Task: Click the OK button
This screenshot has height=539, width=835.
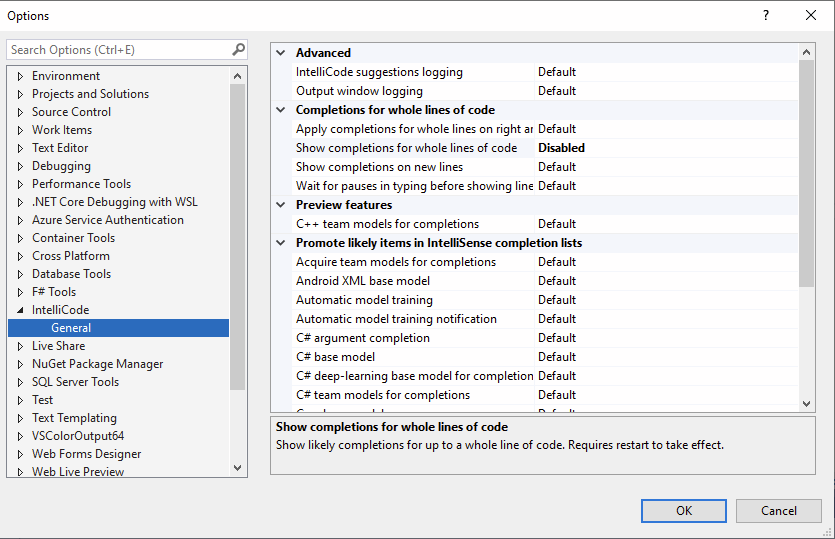Action: pyautogui.click(x=684, y=511)
